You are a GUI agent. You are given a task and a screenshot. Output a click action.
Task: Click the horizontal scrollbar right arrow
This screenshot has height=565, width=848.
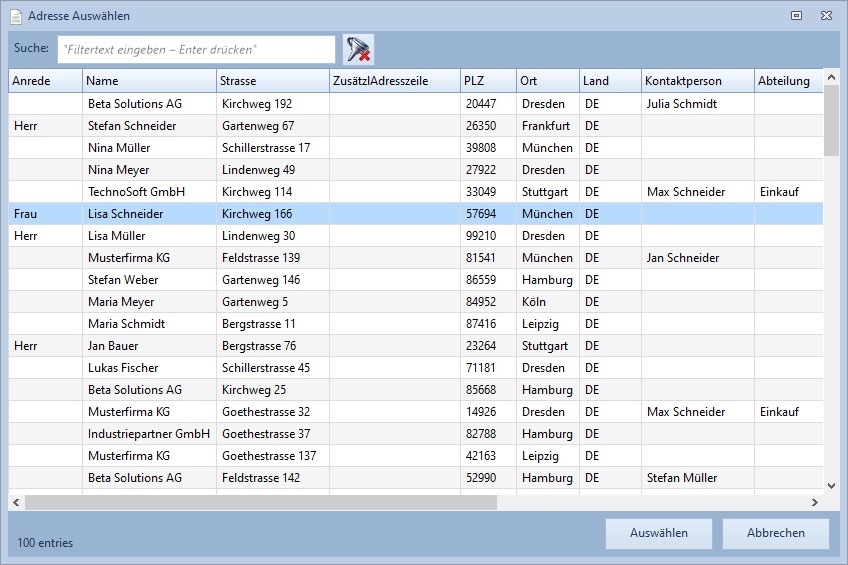815,502
